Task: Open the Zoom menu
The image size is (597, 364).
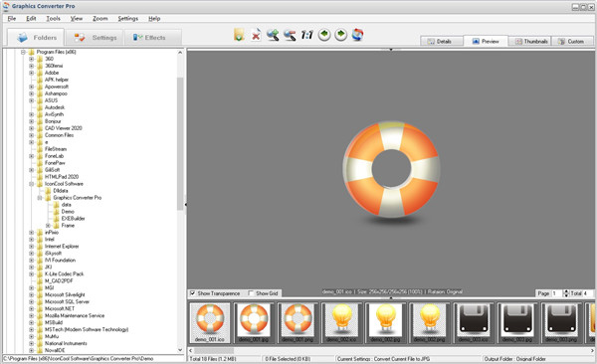Action: pyautogui.click(x=100, y=18)
